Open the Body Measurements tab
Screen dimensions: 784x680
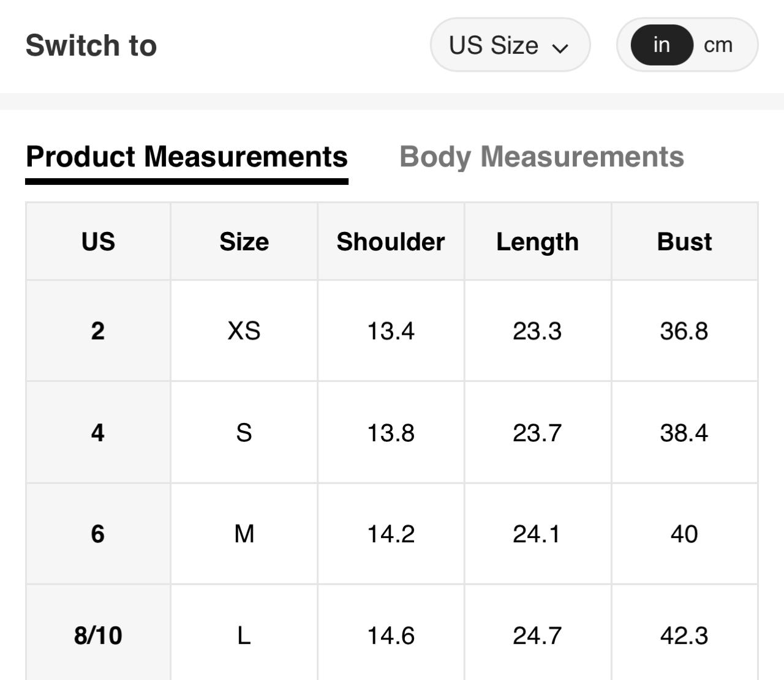(x=541, y=157)
